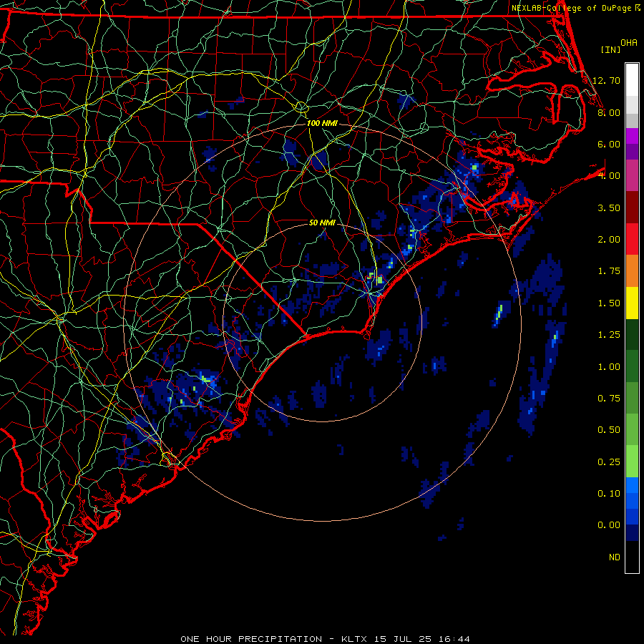Select the 4.00 legend value
Screen dimensions: 644x644
coord(609,176)
